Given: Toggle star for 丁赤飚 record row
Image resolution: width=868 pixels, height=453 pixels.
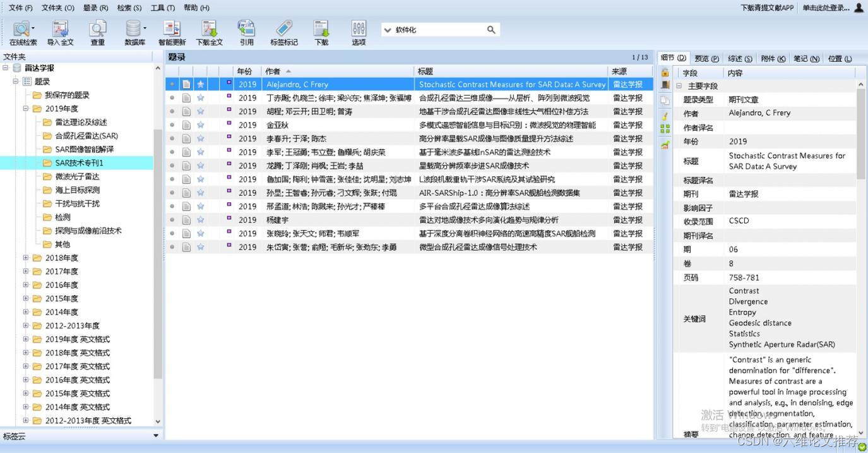Looking at the screenshot, I should [200, 98].
